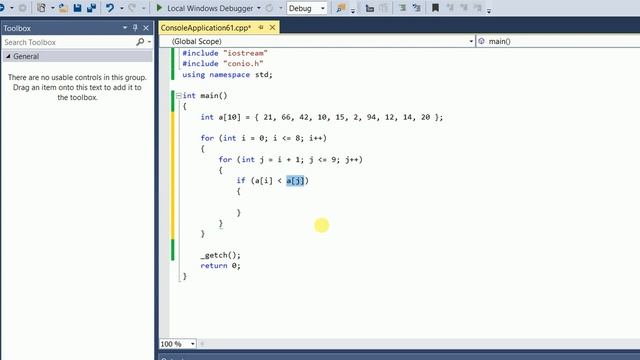This screenshot has height=360, width=640.
Task: Open the Redo history dropdown arrow
Action: coord(143,8)
